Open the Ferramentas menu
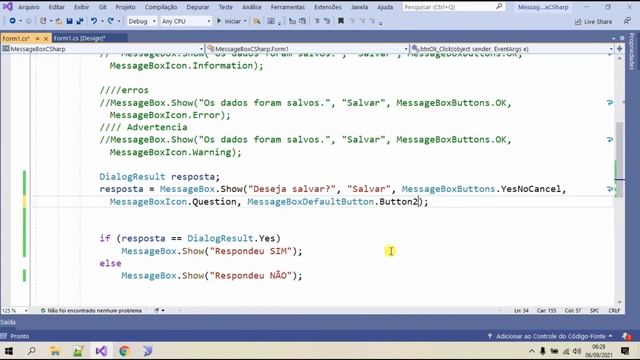Viewport: 640px width, 360px height. coord(288,7)
